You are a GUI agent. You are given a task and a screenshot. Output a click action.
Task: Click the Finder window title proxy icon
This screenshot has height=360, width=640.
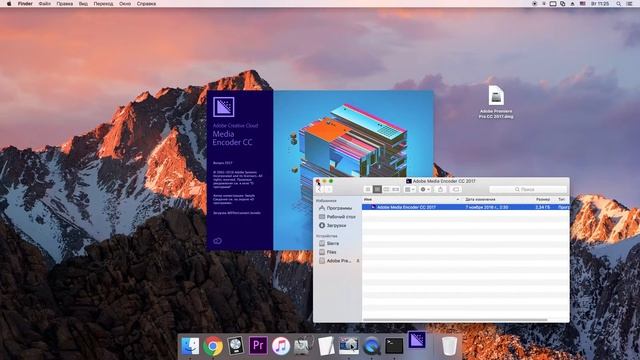(x=409, y=181)
